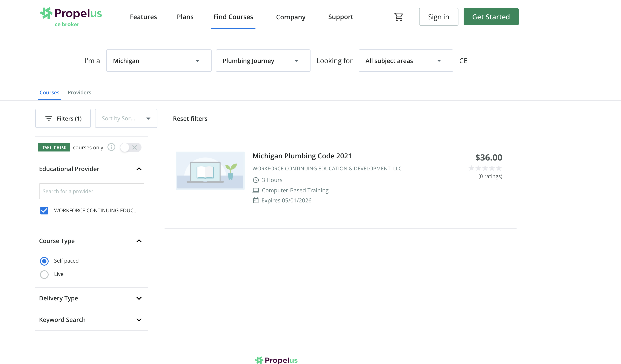The height and width of the screenshot is (364, 621).
Task: Click the Propelus ce broker logo
Action: (x=71, y=17)
